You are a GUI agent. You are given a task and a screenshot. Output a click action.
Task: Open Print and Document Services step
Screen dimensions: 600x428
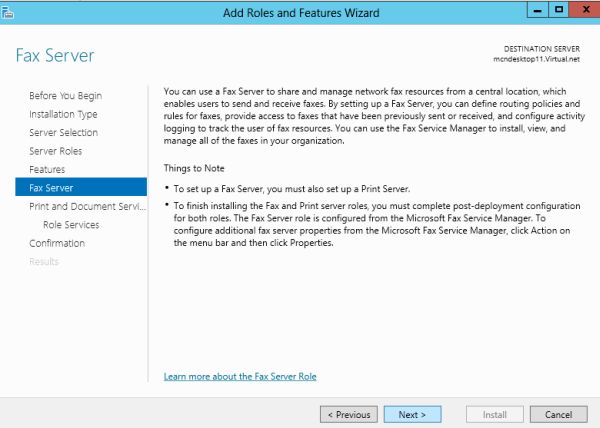(x=88, y=206)
